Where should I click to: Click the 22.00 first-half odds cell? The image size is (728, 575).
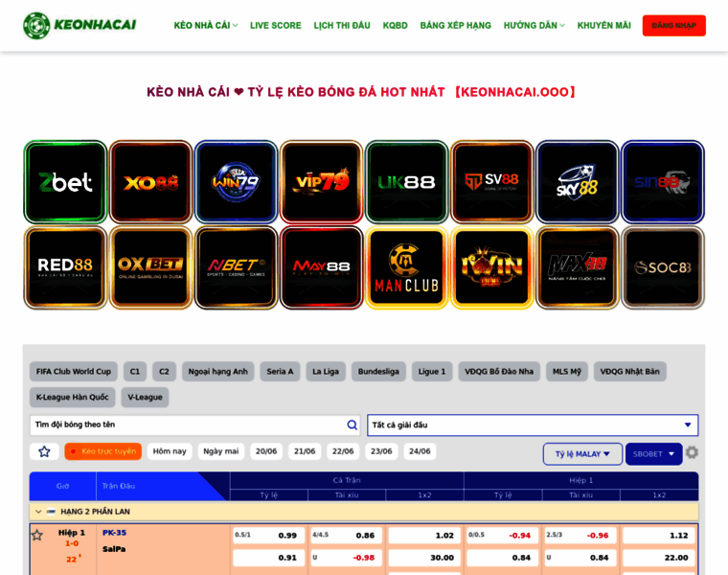pyautogui.click(x=659, y=558)
